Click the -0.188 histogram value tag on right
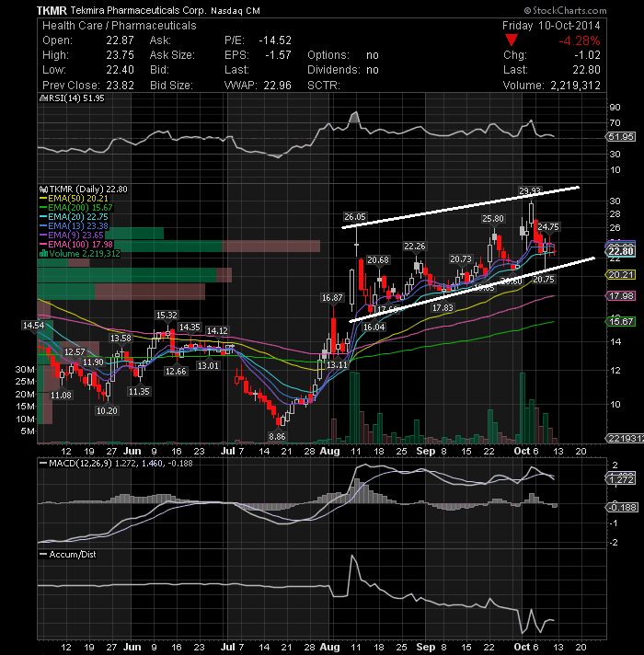644x655 pixels. (622, 507)
